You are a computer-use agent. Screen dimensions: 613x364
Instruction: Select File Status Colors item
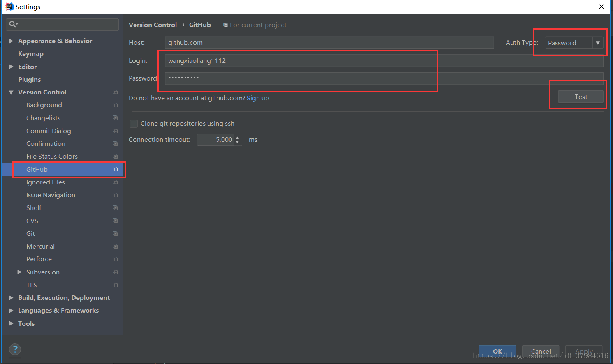click(52, 157)
